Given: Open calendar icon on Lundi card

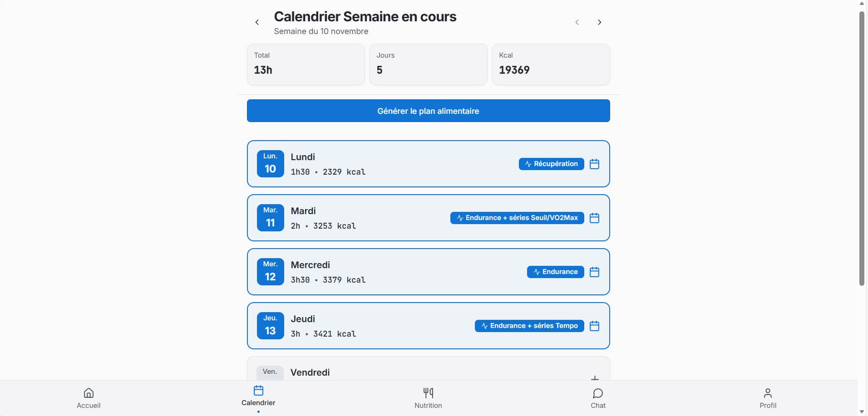Looking at the screenshot, I should tap(594, 164).
